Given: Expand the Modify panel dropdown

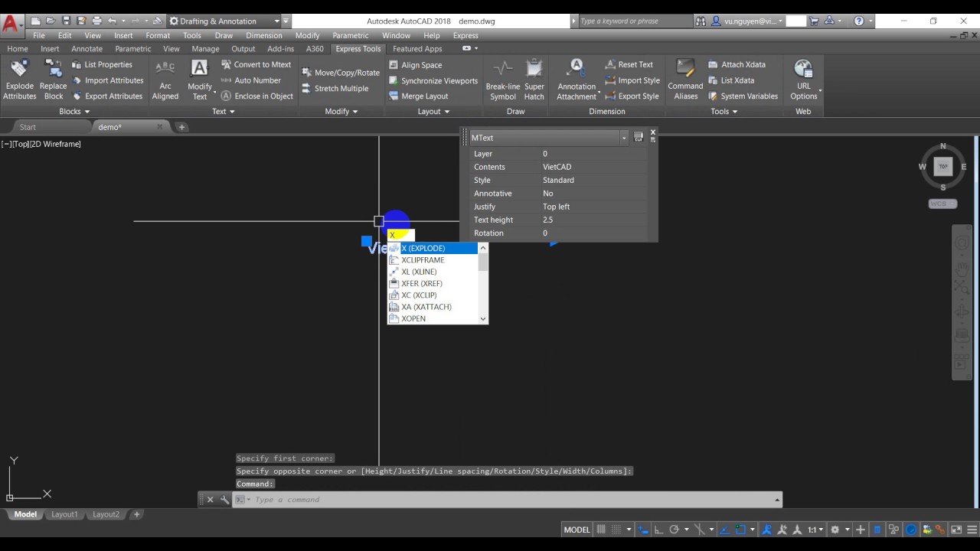Looking at the screenshot, I should click(x=341, y=112).
